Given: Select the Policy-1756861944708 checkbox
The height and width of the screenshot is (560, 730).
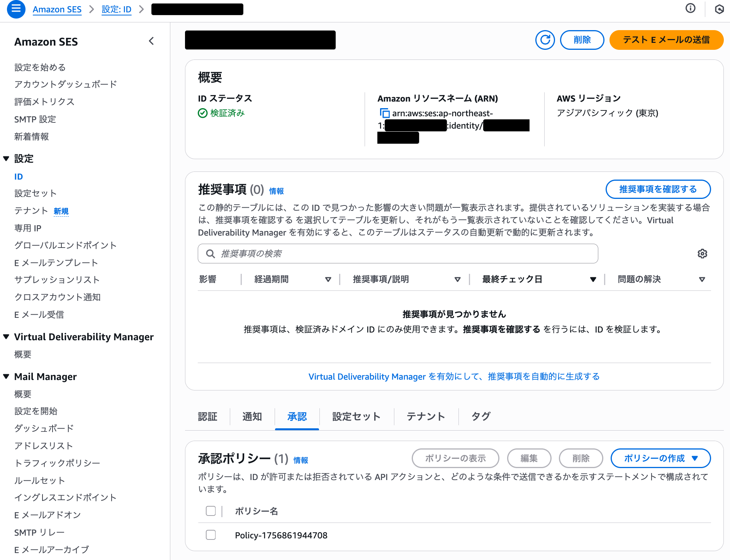Looking at the screenshot, I should coord(211,535).
